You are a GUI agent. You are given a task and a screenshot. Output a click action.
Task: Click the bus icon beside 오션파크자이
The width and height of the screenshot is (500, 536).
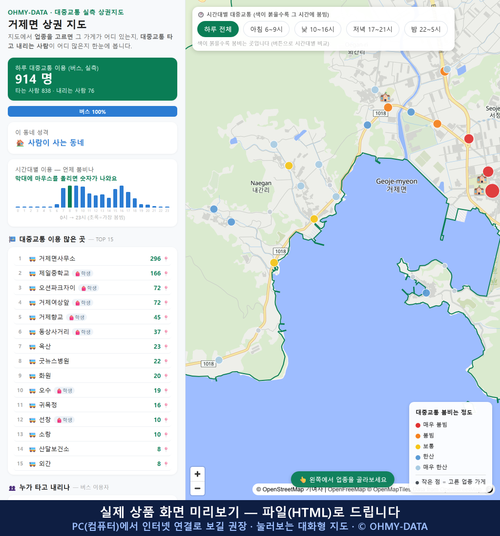(x=32, y=288)
